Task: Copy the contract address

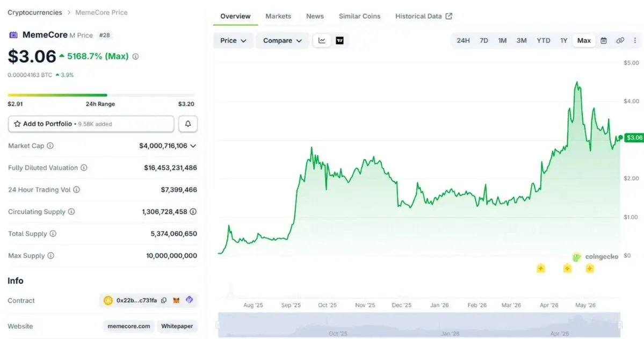Action: (x=164, y=300)
